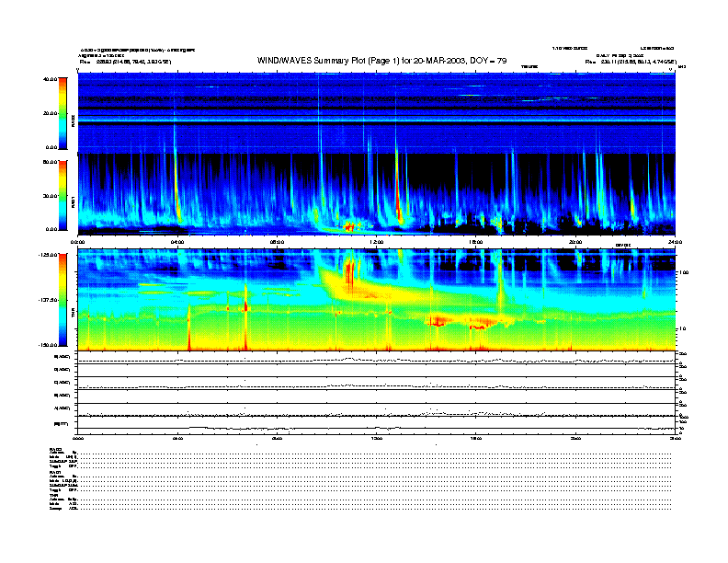Click the WIND/WAVES Summary Plot title
This screenshot has height=563, width=728.
click(x=381, y=61)
